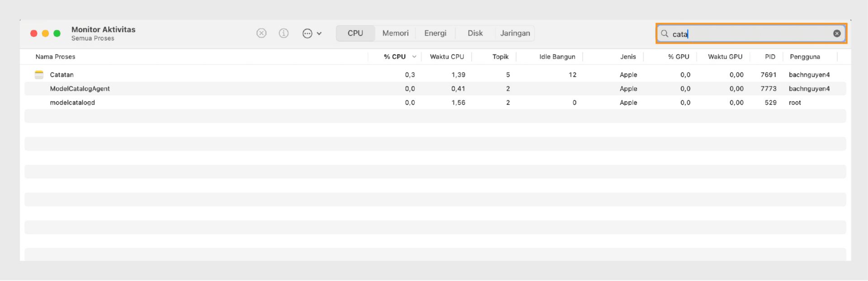Select the Catatan app icon
This screenshot has width=868, height=281.
point(39,75)
